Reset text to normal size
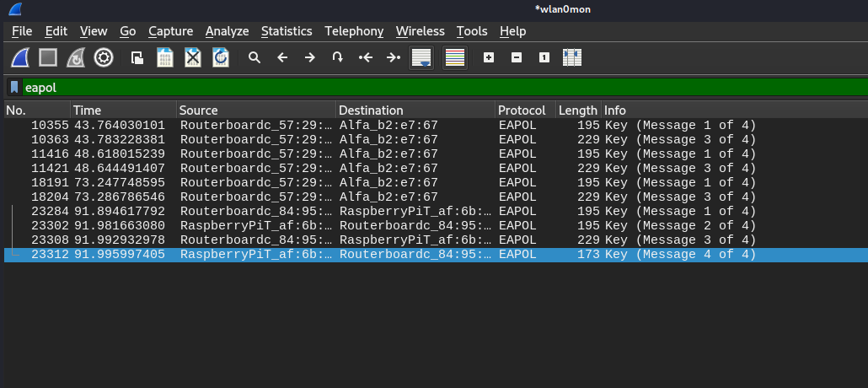 [544, 57]
